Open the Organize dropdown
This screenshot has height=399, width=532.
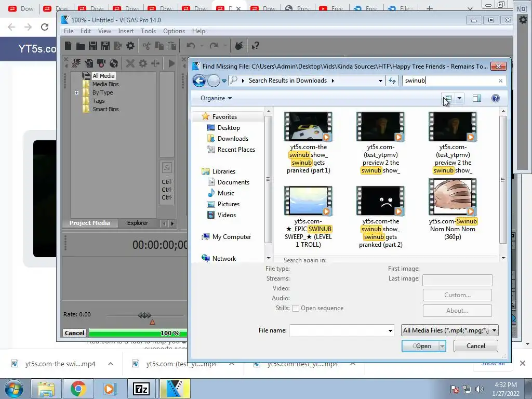point(216,98)
